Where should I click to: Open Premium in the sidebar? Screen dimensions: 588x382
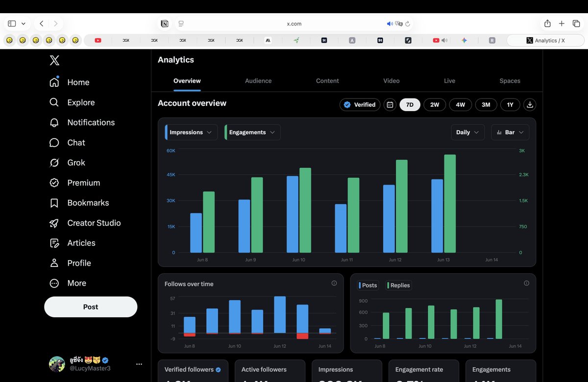pyautogui.click(x=74, y=183)
